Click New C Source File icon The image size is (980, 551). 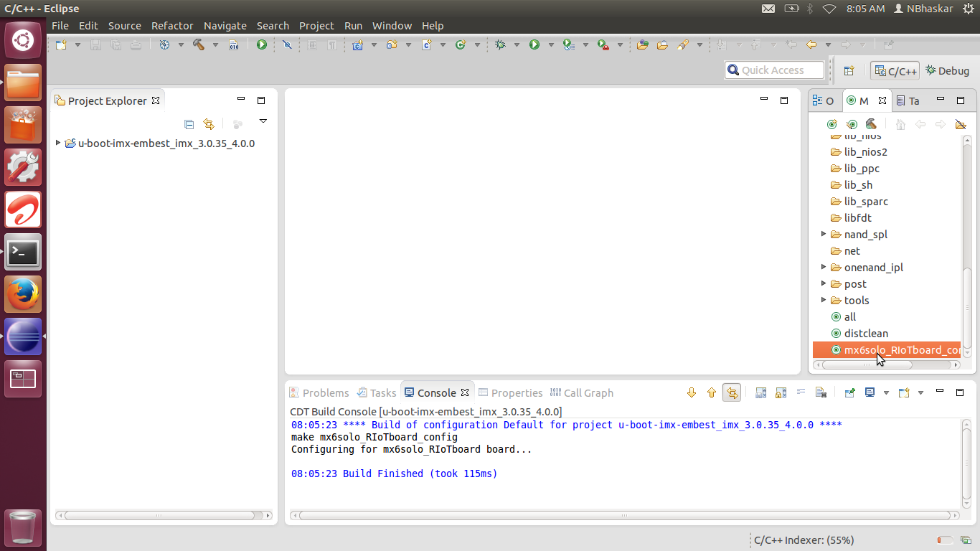tap(426, 44)
